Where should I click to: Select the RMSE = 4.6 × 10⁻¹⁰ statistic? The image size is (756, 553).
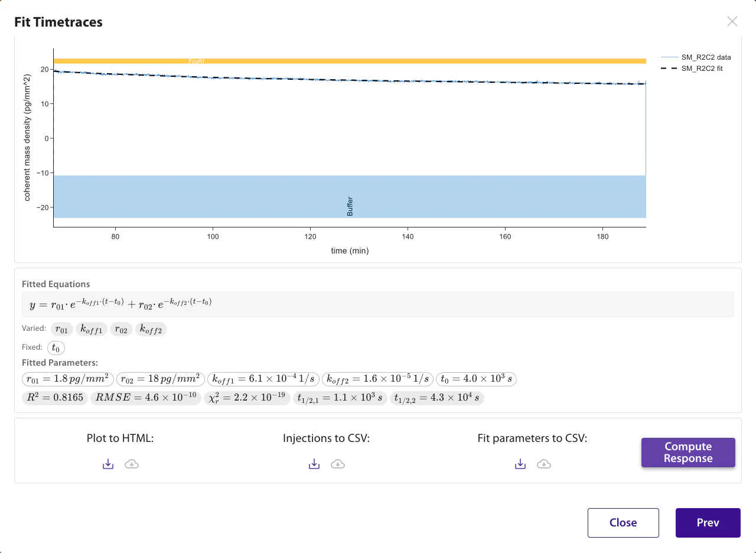(146, 398)
